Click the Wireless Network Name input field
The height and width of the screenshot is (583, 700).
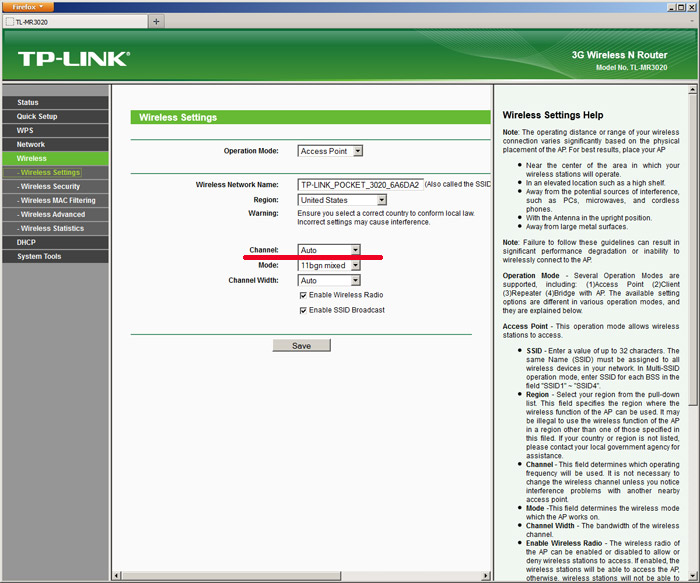point(360,184)
